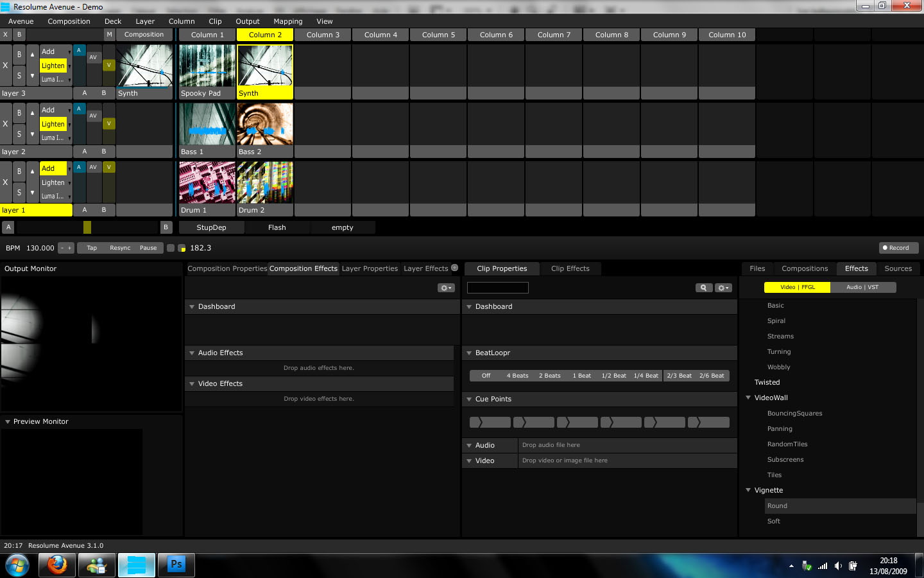This screenshot has height=578, width=924.
Task: Clear layer 3 with its X button
Action: [6, 66]
